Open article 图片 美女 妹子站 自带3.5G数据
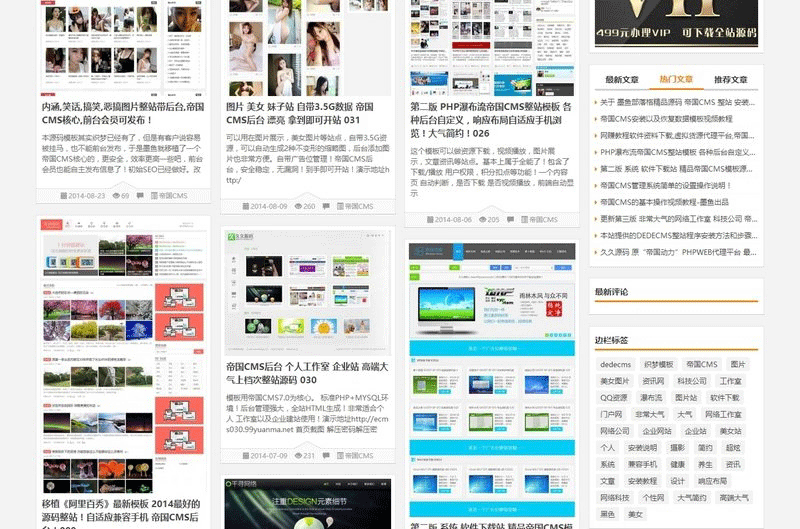 [x=300, y=113]
